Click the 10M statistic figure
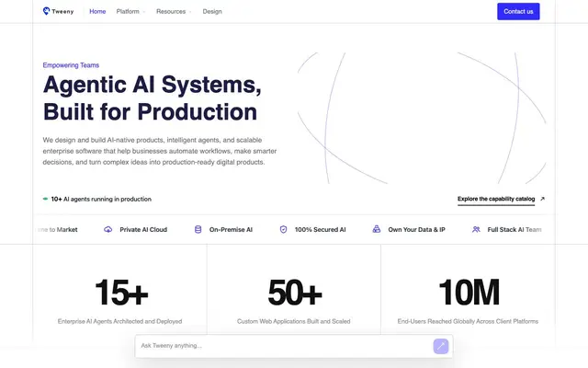Viewport: 588px width, 368px height. click(x=469, y=293)
